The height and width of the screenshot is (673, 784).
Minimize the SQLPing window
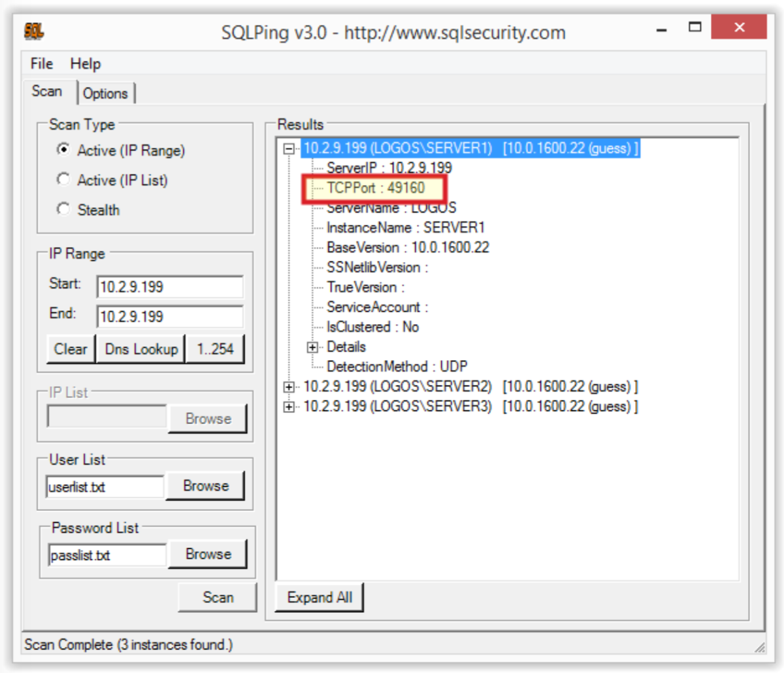pos(662,29)
